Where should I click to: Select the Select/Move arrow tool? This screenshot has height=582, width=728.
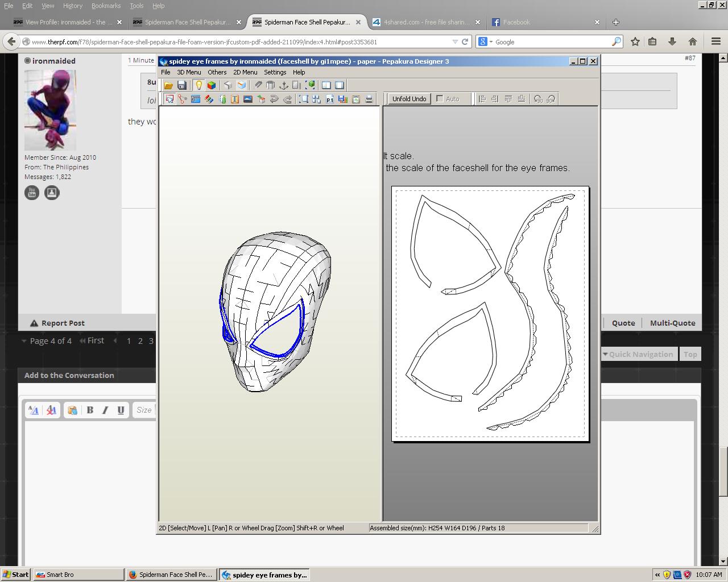tap(169, 99)
